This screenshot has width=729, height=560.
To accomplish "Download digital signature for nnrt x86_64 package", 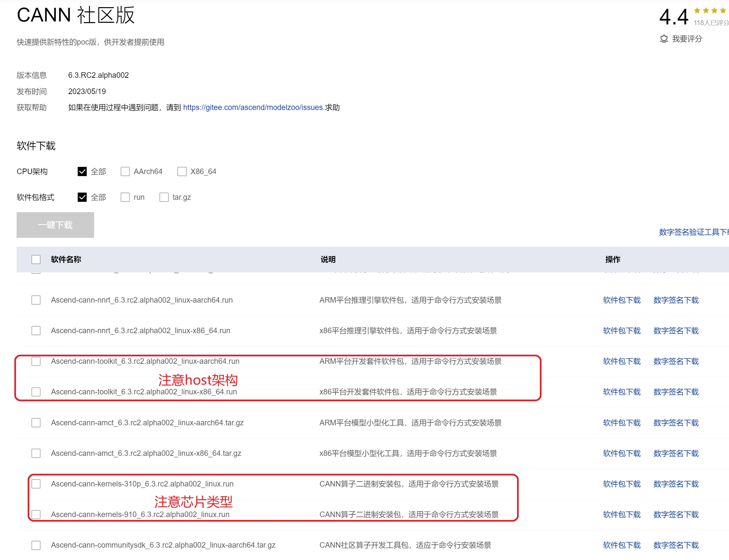I will coord(676,331).
